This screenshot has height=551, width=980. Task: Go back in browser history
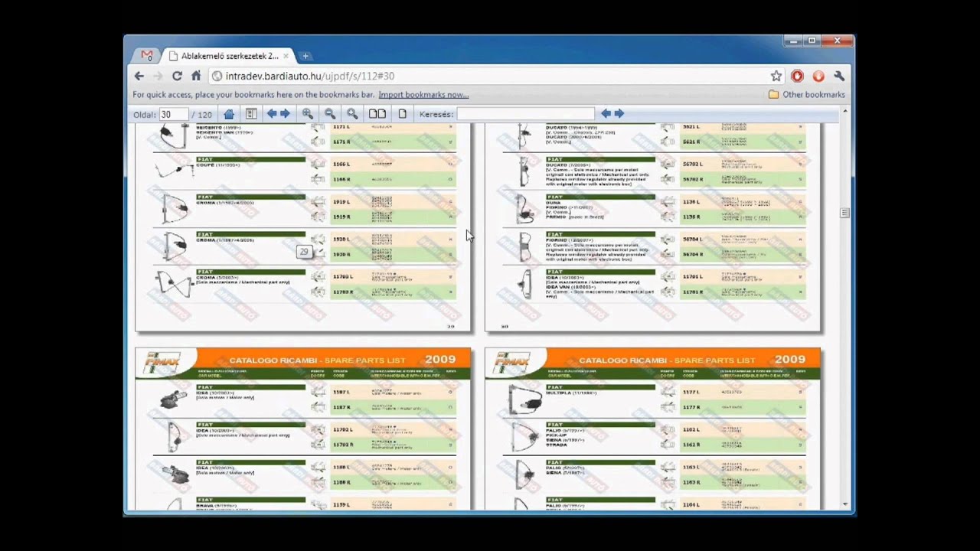(x=139, y=76)
